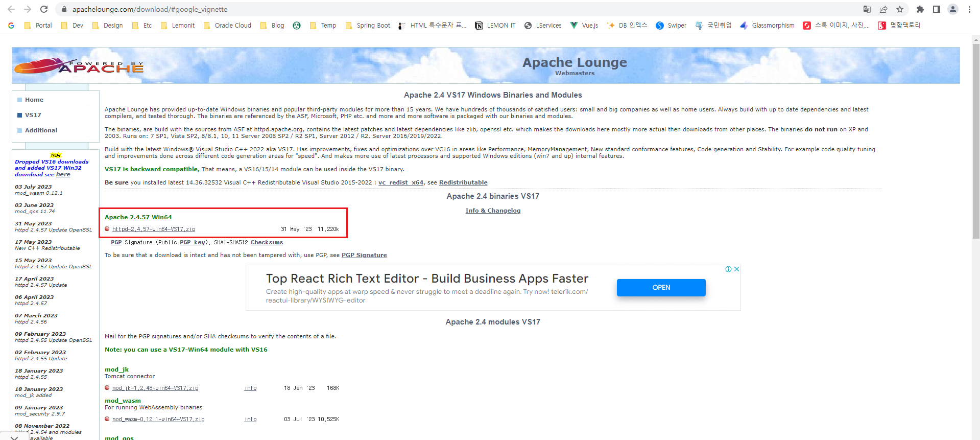
Task: Open the Swiper bookmark
Action: click(x=671, y=26)
